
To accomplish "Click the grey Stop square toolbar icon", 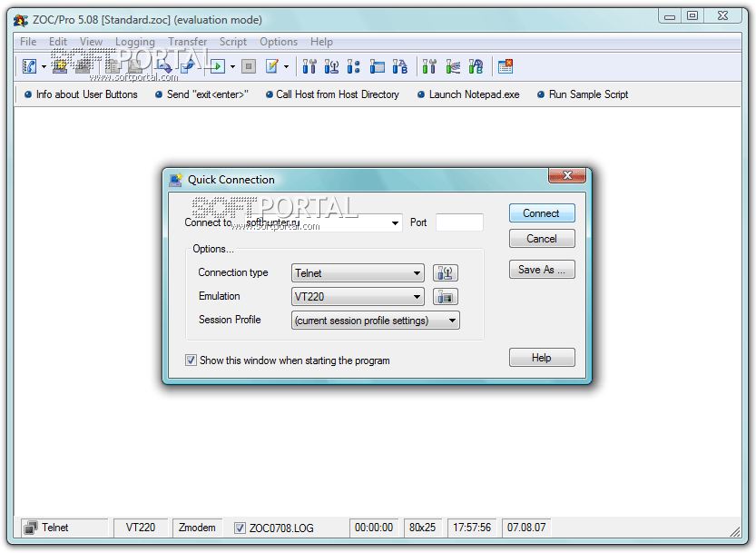I will click(x=249, y=66).
